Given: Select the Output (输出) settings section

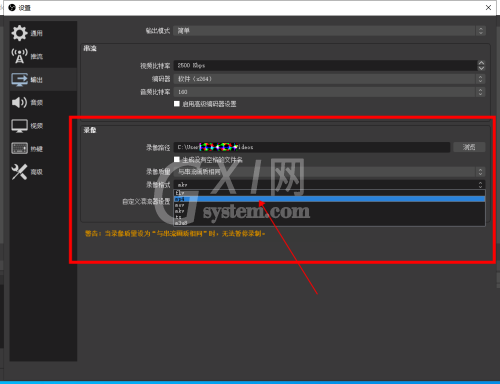Looking at the screenshot, I should [43, 79].
